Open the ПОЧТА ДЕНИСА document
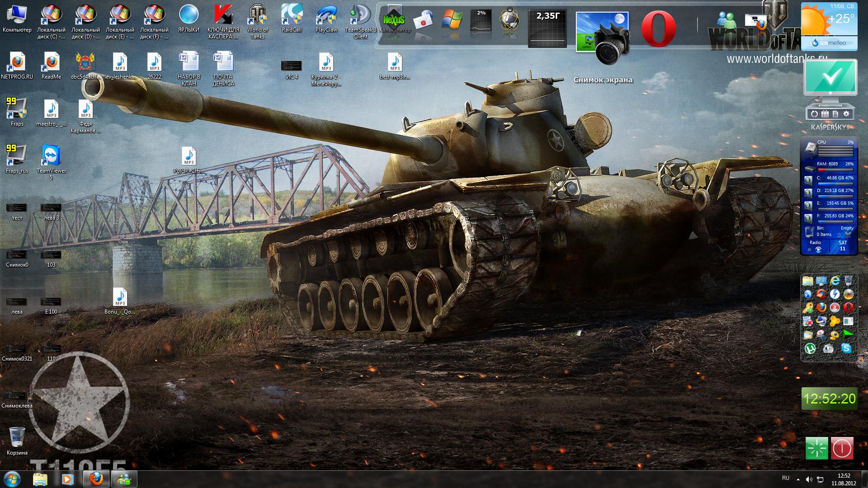This screenshot has width=868, height=488. (223, 69)
